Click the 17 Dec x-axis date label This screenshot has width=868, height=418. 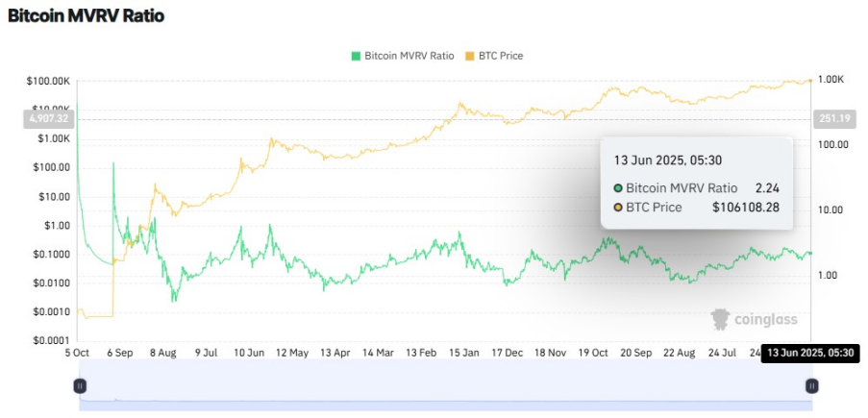coord(508,353)
